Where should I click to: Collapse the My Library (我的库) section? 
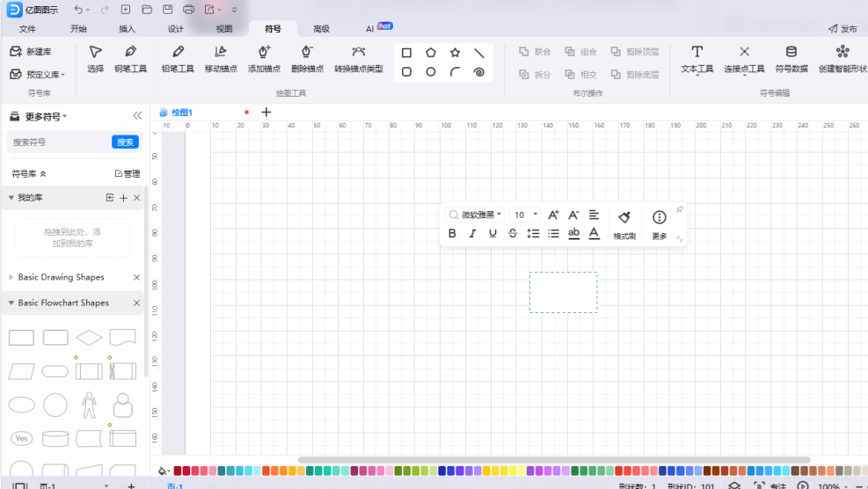(11, 198)
